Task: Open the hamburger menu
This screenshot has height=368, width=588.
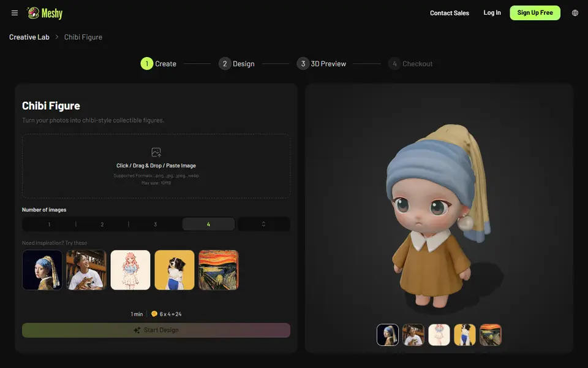Action: [x=15, y=13]
